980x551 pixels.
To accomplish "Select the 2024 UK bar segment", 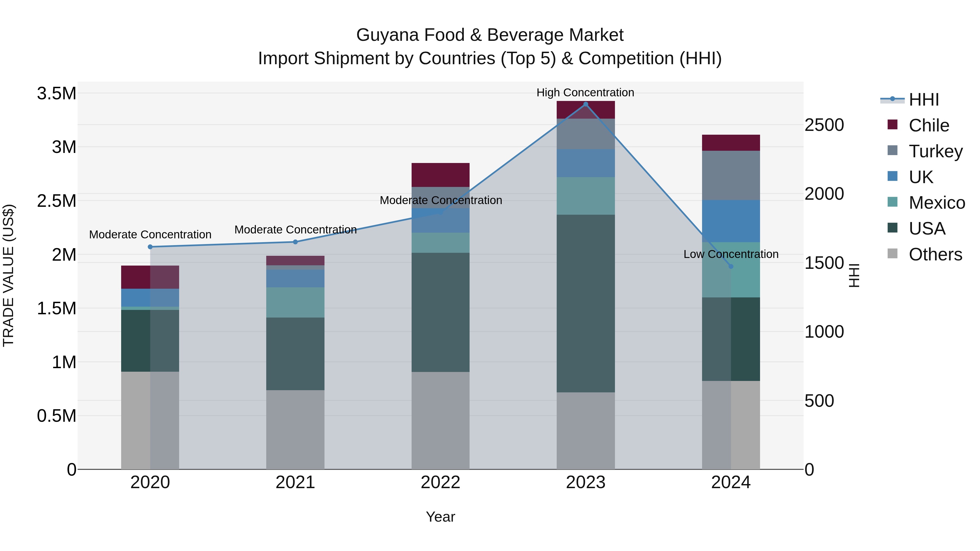I will (731, 221).
